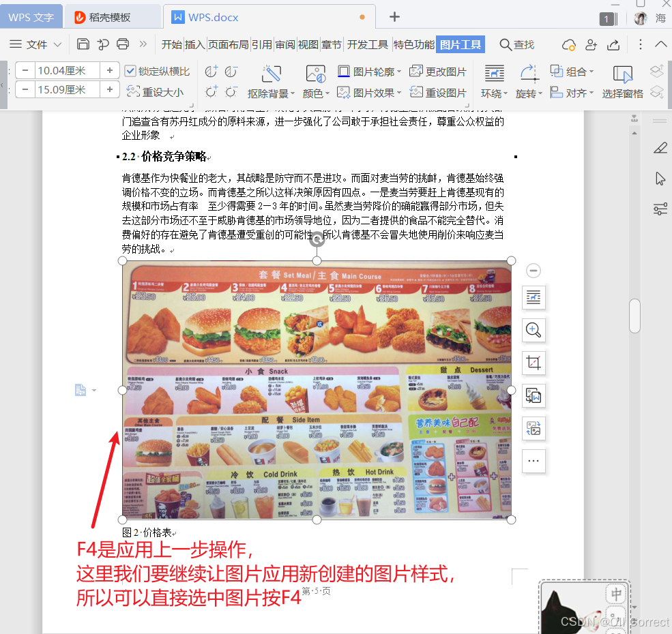The image size is (672, 634).
Task: Collapse the ribbon with the up chevron
Action: click(661, 44)
